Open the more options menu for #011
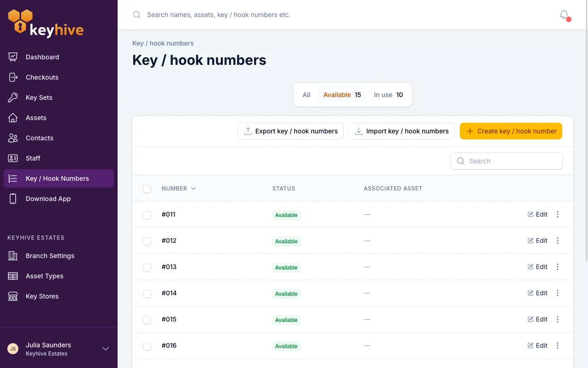588x368 pixels. pos(558,214)
